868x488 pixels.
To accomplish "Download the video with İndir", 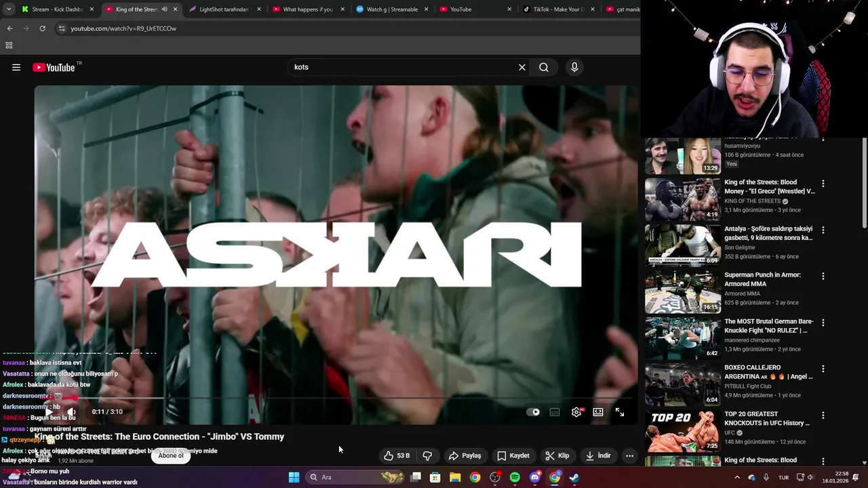I will (x=599, y=455).
